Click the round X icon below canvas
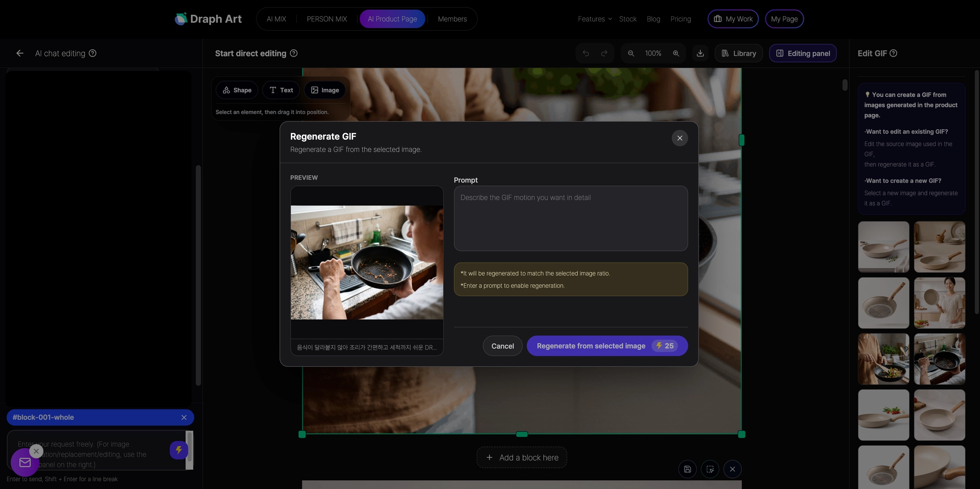 pyautogui.click(x=733, y=469)
